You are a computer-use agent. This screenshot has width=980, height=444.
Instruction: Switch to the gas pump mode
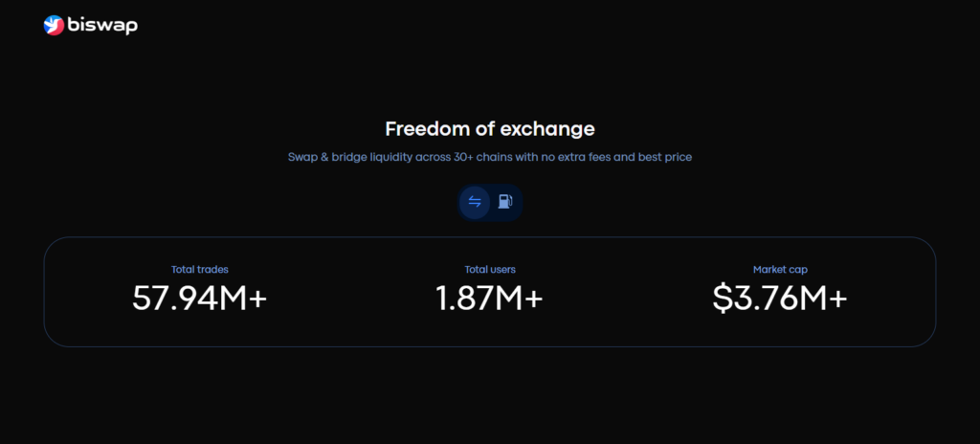tap(505, 202)
